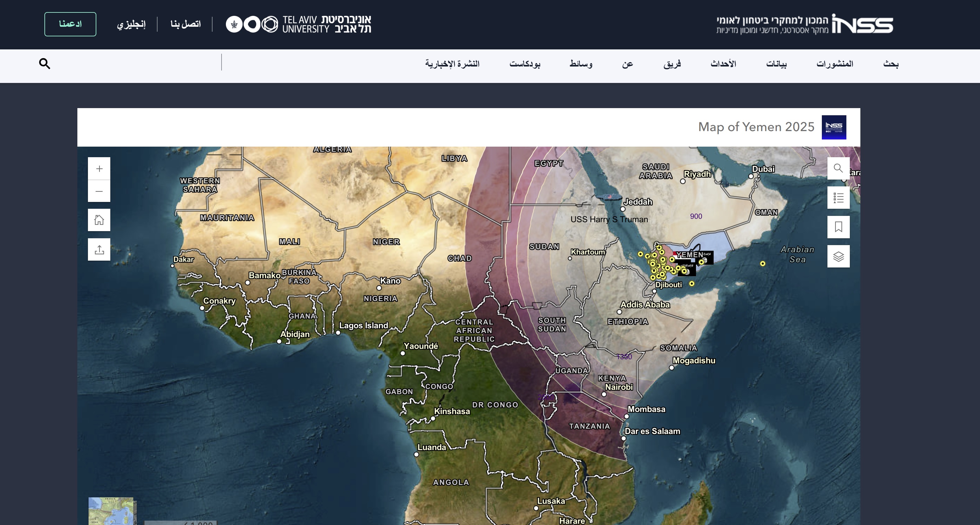
Task: Open the فريق menu item
Action: click(672, 64)
